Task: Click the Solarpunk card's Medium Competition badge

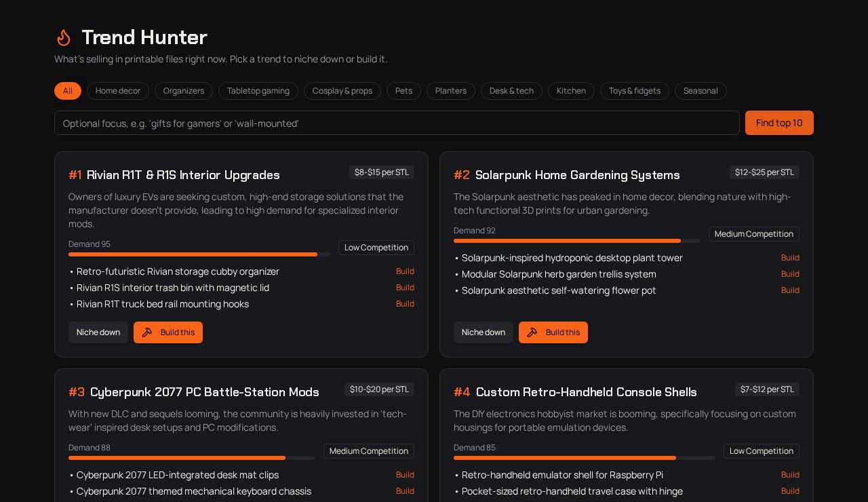Action: [x=754, y=234]
